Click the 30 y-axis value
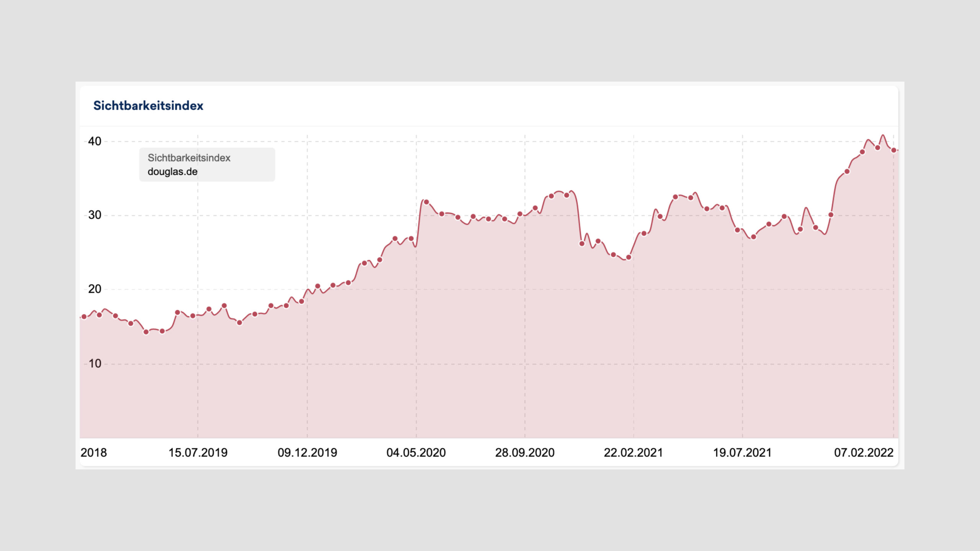Image resolution: width=980 pixels, height=551 pixels. point(95,215)
